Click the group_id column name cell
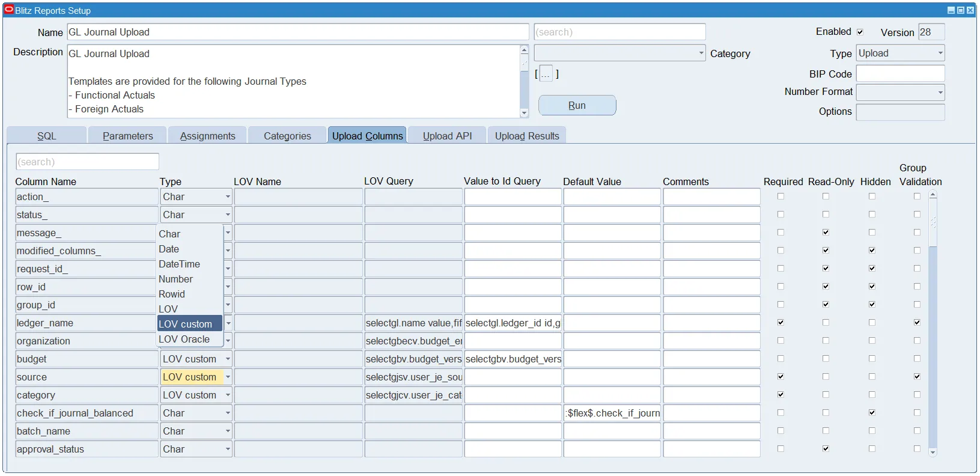 [87, 305]
